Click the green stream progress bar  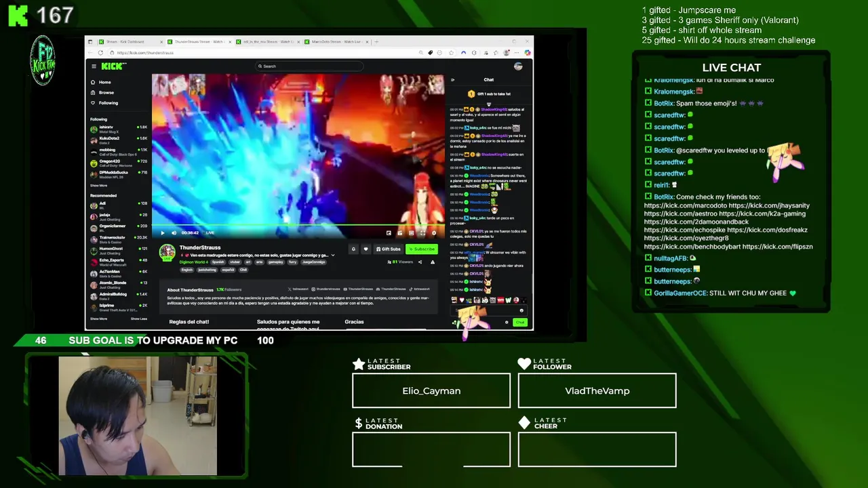click(x=298, y=225)
